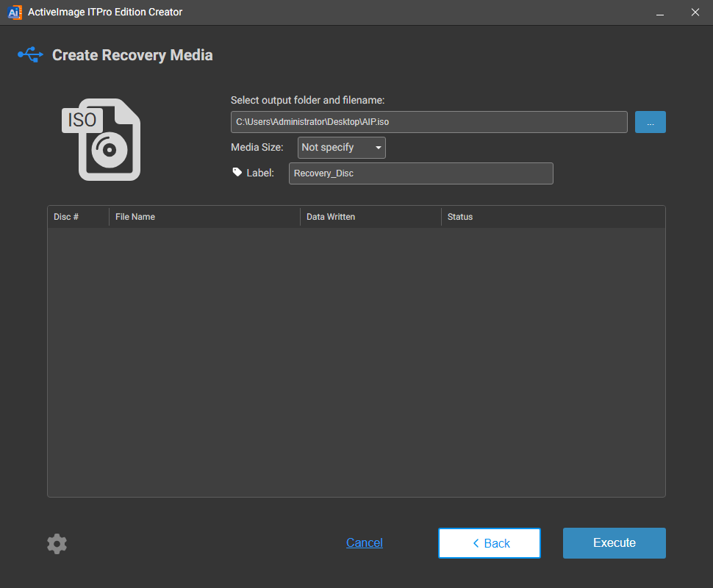Expand the Media Size 'Not specify' dropdown
This screenshot has width=713, height=588.
[342, 148]
